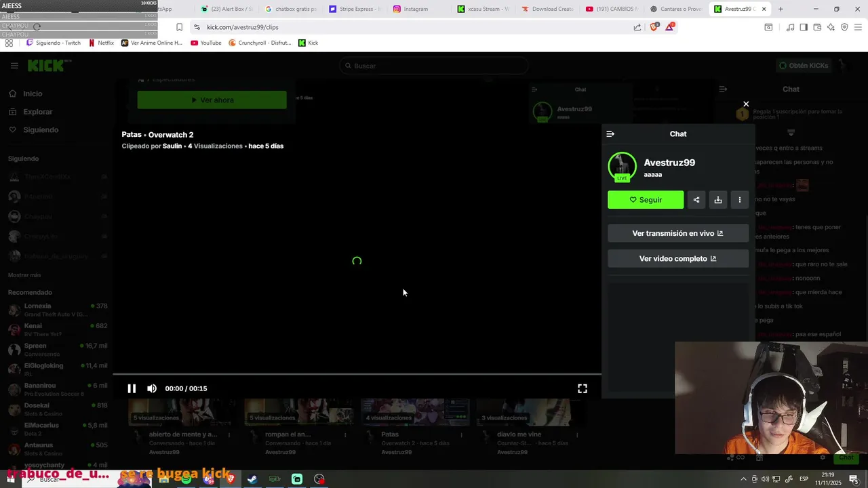The image size is (868, 488).
Task: Open the Netflix bookmark
Action: 101,43
